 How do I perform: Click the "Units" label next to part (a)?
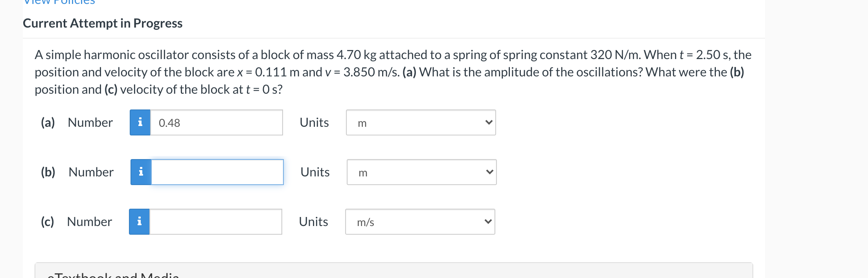coord(314,122)
